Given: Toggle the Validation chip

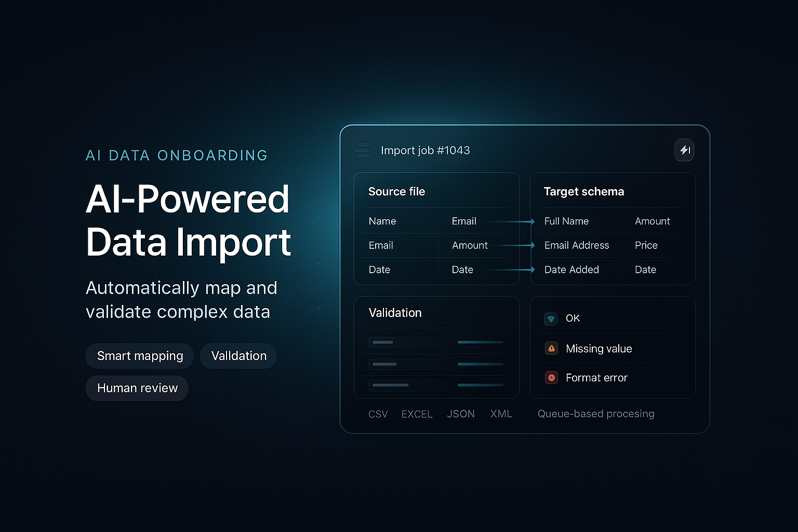Looking at the screenshot, I should click(x=238, y=356).
